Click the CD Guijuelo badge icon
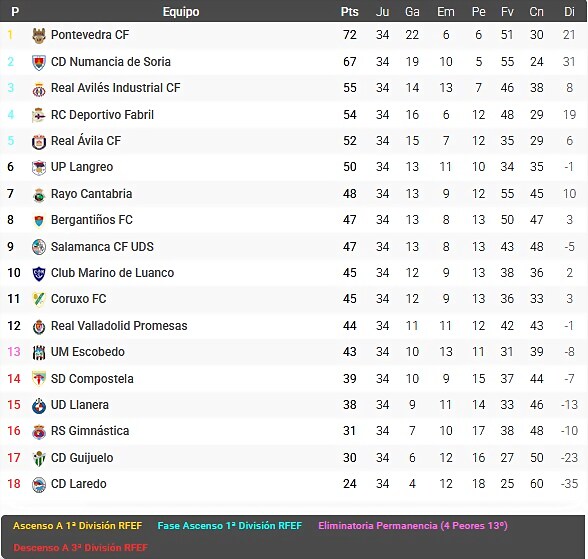588x559 pixels. pyautogui.click(x=39, y=458)
